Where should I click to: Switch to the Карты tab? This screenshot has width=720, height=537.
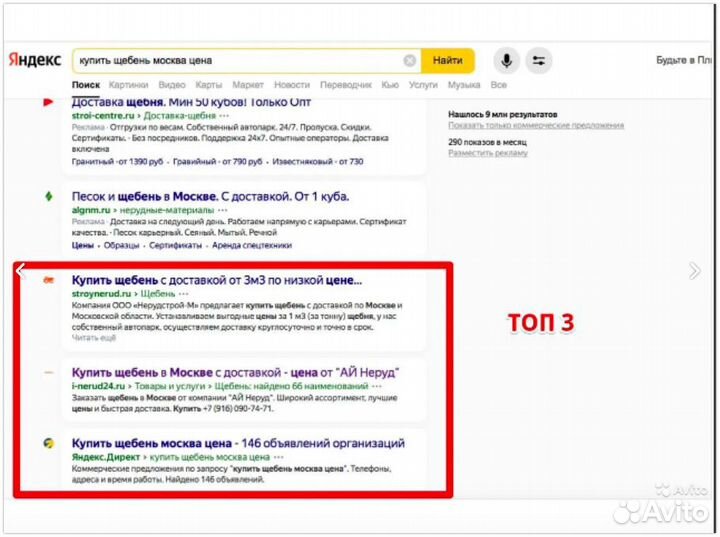pyautogui.click(x=209, y=85)
